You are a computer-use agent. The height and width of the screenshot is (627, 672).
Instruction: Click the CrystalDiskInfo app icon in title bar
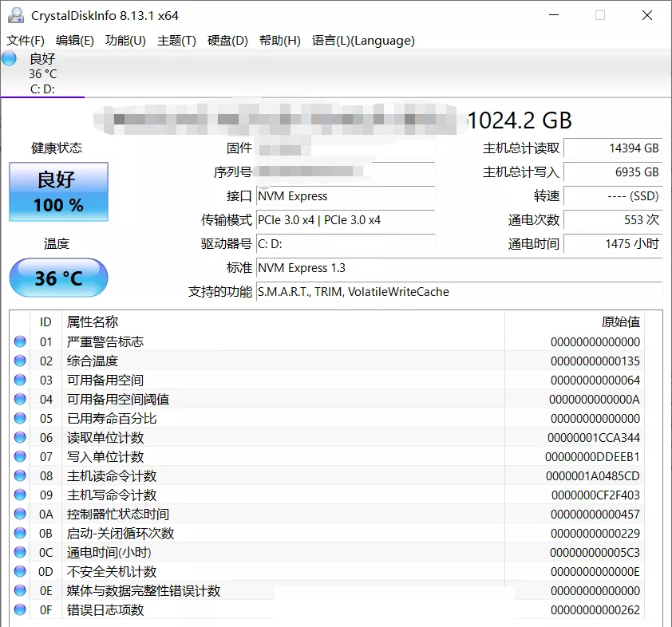coord(15,15)
